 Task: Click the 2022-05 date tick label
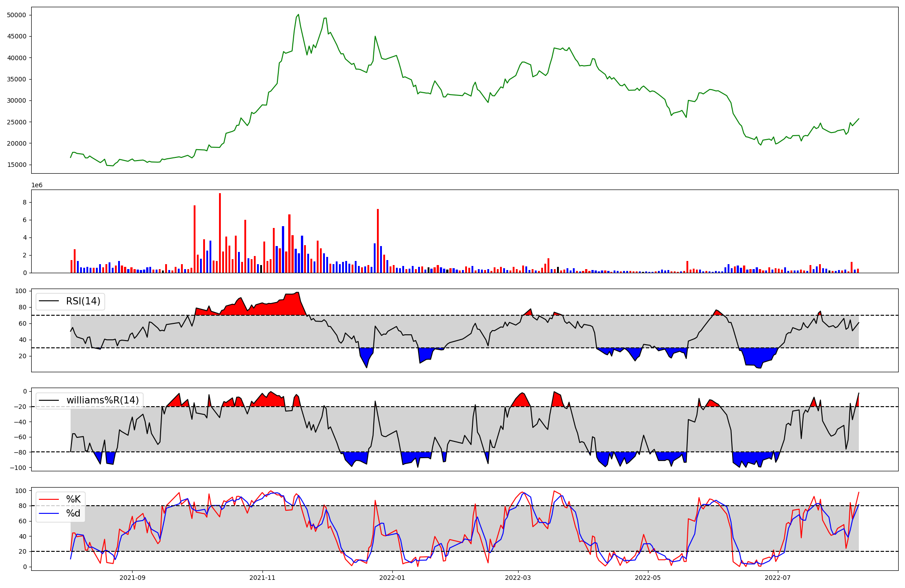[648, 578]
